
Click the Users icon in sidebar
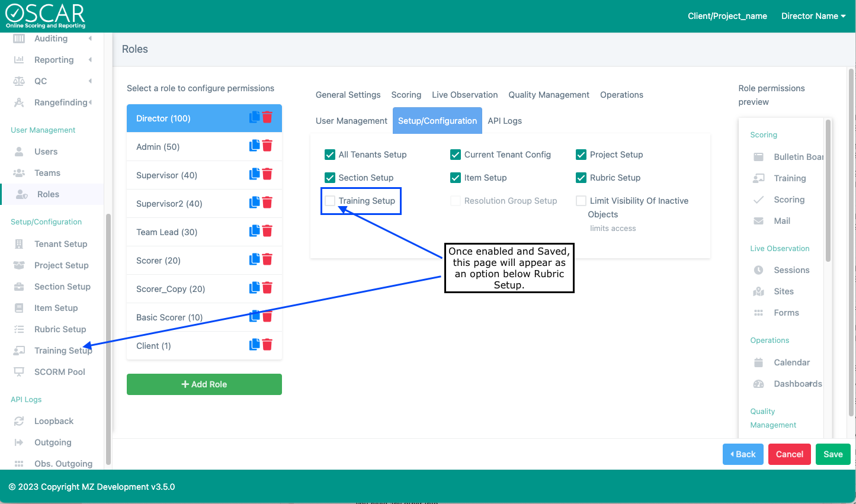click(x=19, y=152)
